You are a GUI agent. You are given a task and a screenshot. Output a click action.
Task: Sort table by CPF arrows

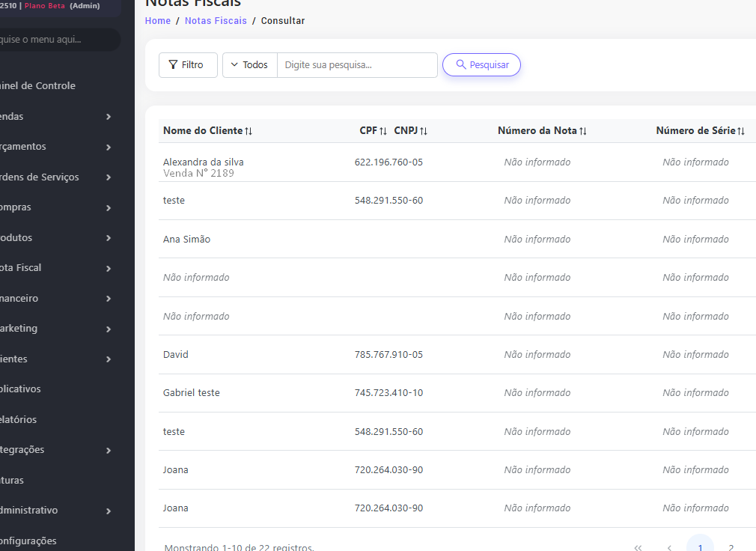coord(383,131)
